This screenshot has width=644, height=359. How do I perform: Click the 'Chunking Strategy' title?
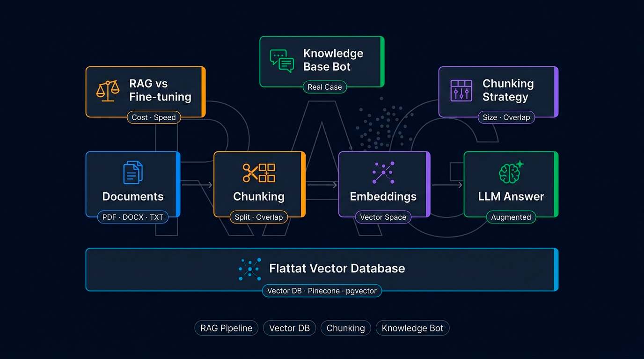[508, 90]
